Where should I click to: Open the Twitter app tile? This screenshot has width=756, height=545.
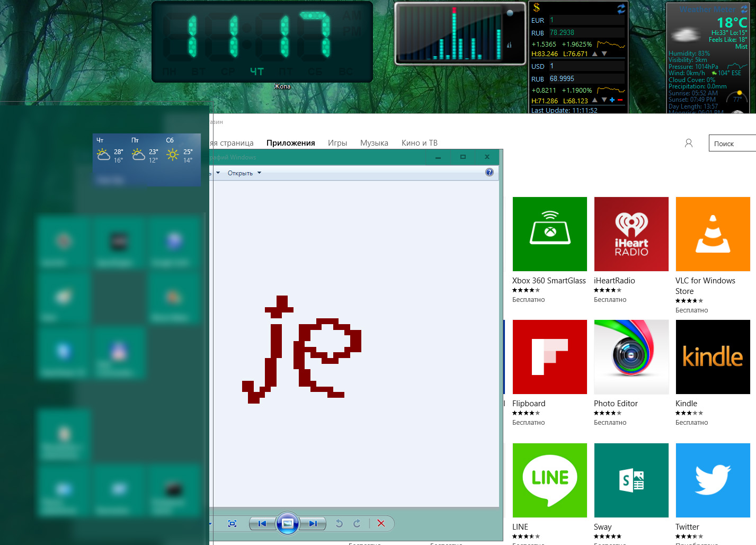coord(713,480)
